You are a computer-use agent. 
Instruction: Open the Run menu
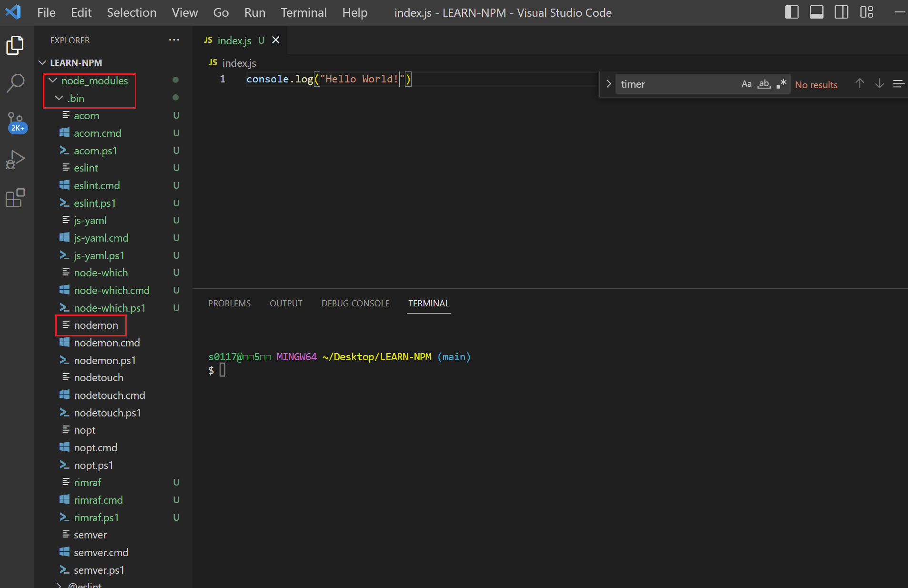[255, 13]
